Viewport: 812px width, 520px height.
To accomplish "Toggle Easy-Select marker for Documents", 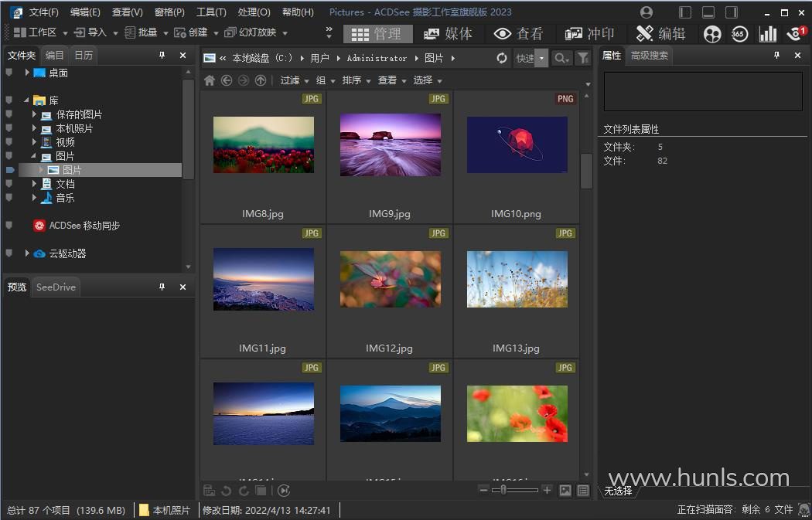I will (9, 184).
